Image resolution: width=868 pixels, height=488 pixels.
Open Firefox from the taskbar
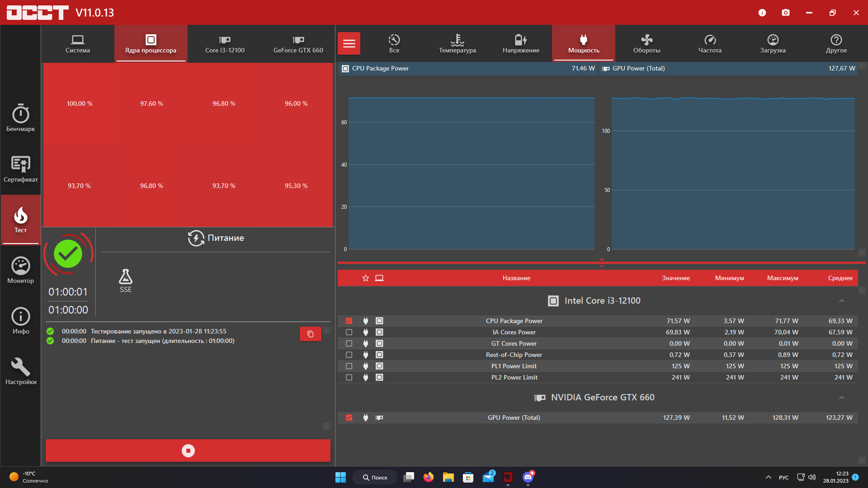pos(428,477)
